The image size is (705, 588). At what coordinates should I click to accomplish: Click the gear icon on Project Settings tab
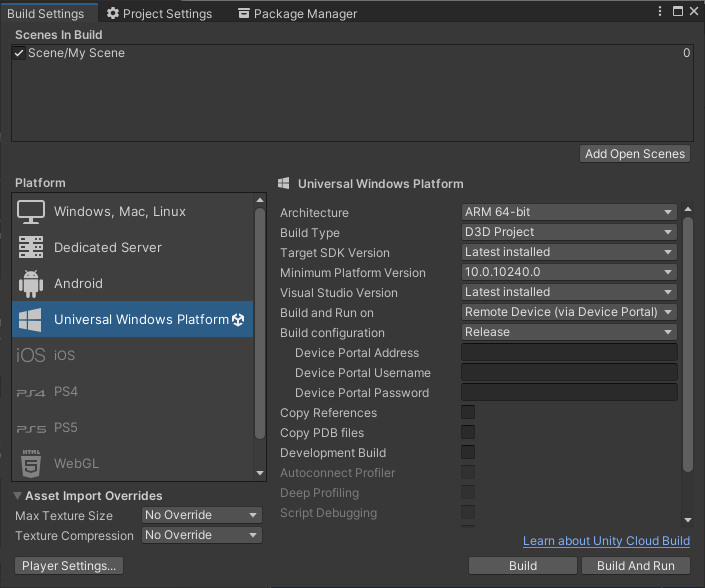click(112, 13)
